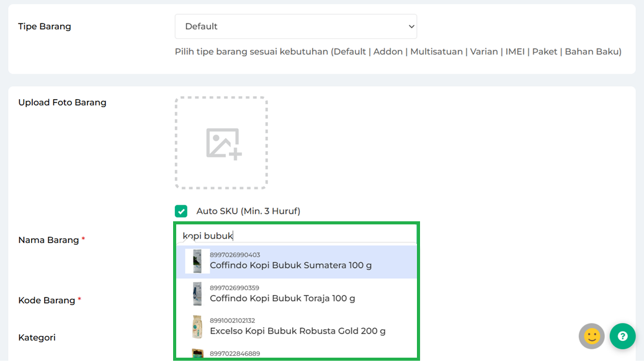Choose Coffindo Kopi Bubuk Toraja 100 g
This screenshot has width=644, height=362.
282,298
